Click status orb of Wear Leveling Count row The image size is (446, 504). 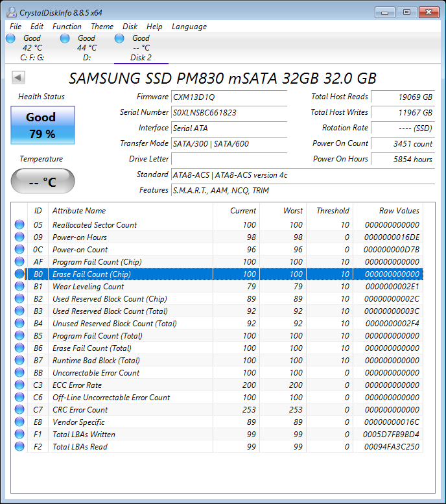19,286
